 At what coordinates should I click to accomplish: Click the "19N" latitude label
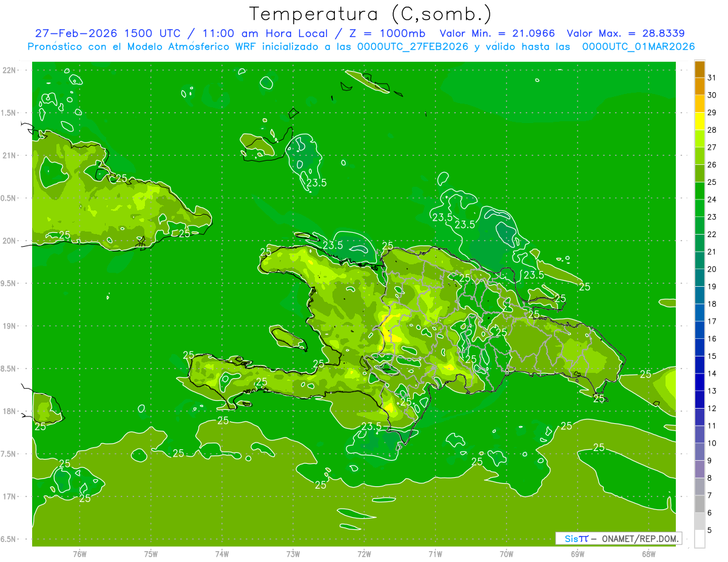pyautogui.click(x=9, y=326)
